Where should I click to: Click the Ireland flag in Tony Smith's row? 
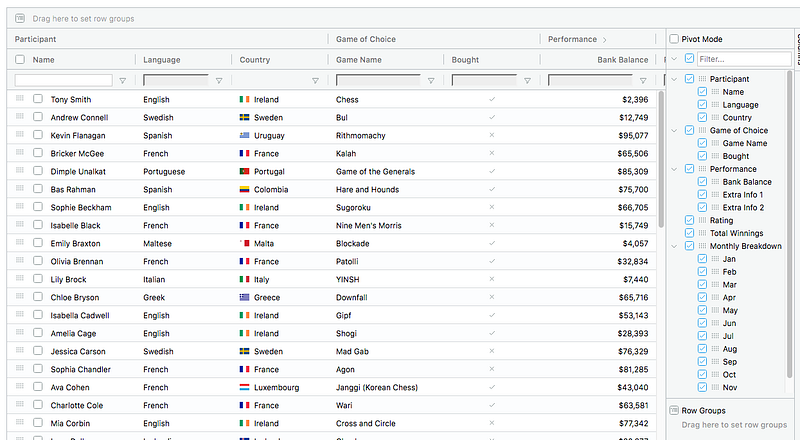(x=244, y=100)
